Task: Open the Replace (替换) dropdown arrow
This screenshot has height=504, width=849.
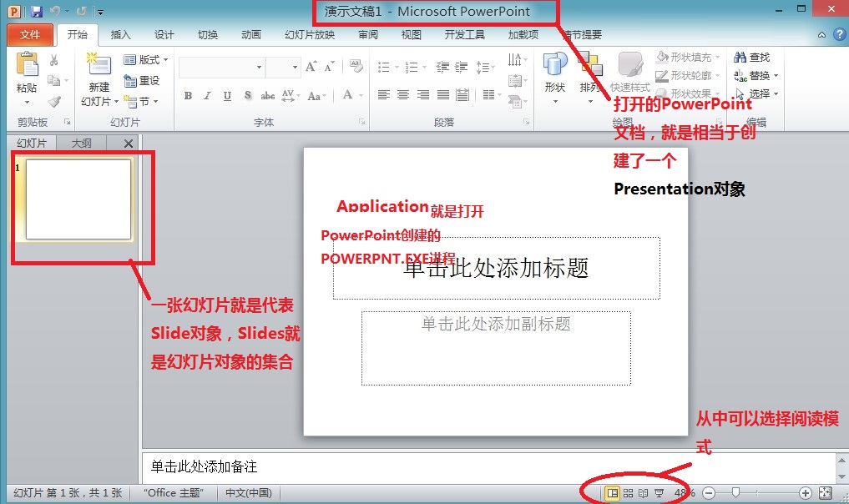Action: click(776, 76)
